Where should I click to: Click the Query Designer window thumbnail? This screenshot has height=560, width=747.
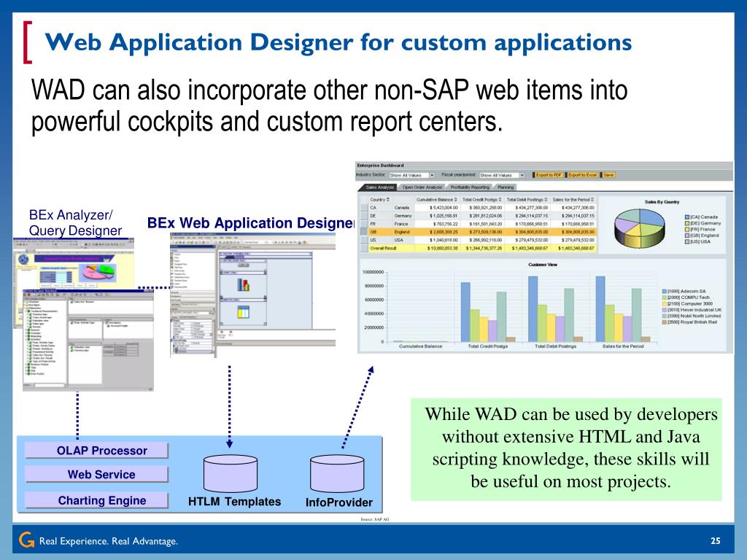tap(88, 340)
